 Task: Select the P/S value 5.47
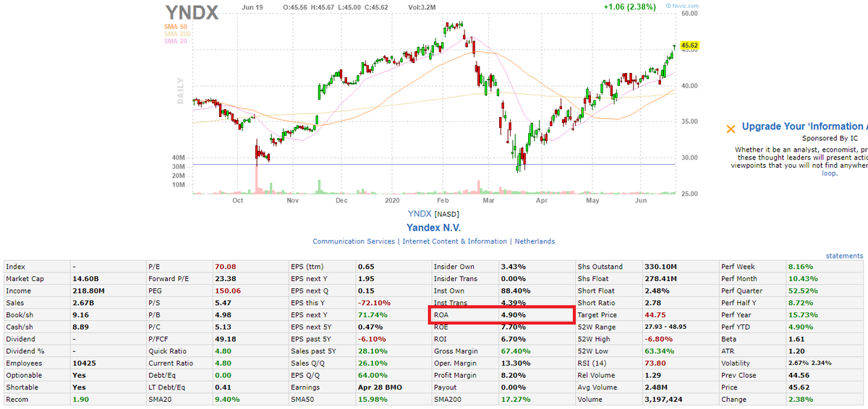click(224, 303)
